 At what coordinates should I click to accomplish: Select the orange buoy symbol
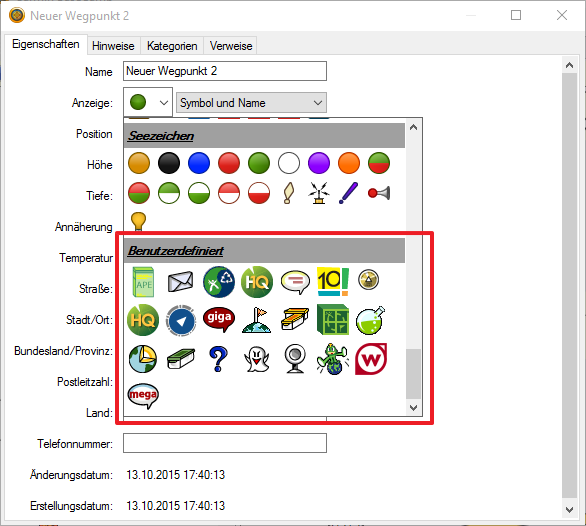pyautogui.click(x=349, y=163)
